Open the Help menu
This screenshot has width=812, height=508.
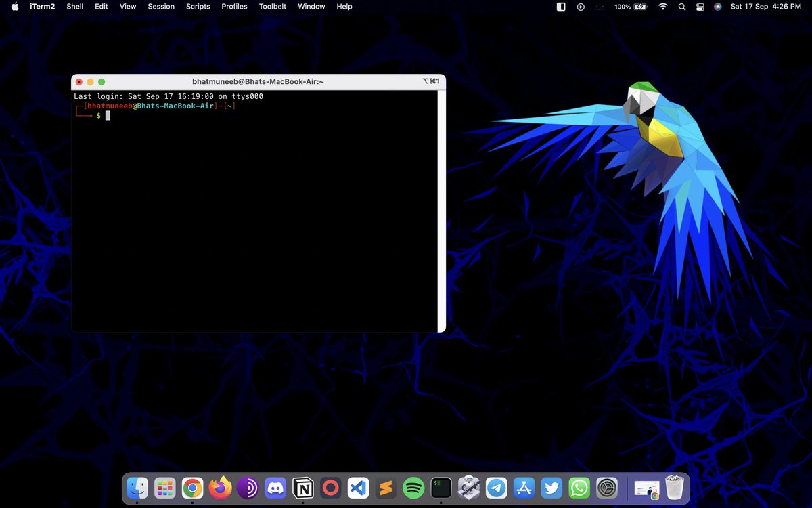(344, 7)
